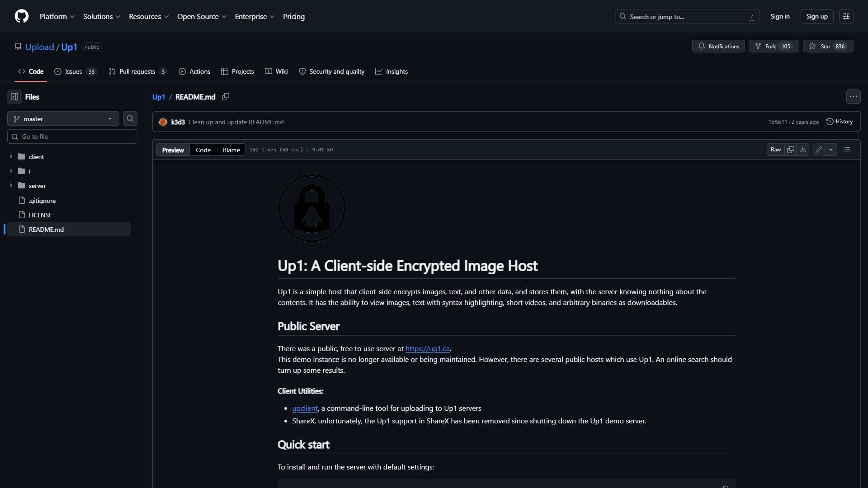Open the master branch dropdown
Screen dimensions: 868x488
pyautogui.click(x=63, y=118)
